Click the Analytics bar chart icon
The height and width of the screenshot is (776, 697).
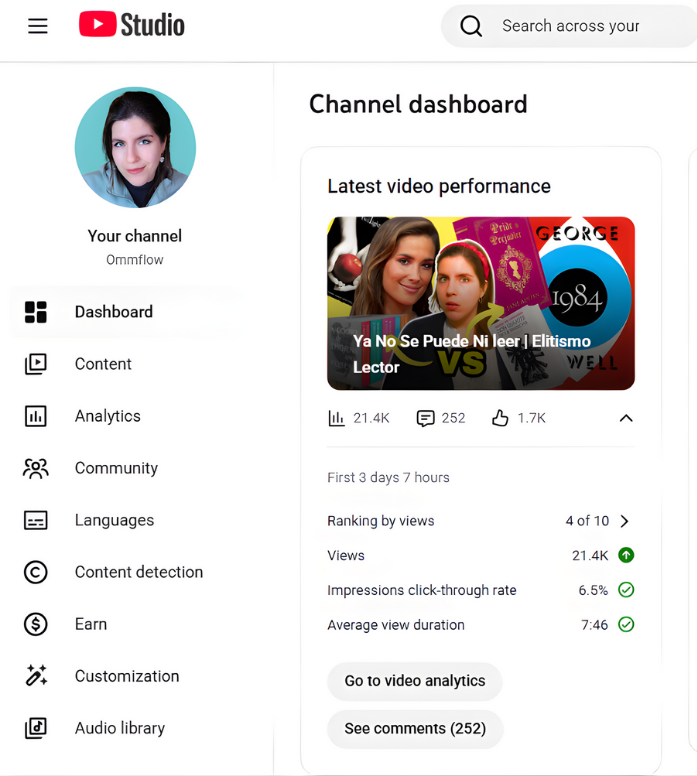coord(36,416)
